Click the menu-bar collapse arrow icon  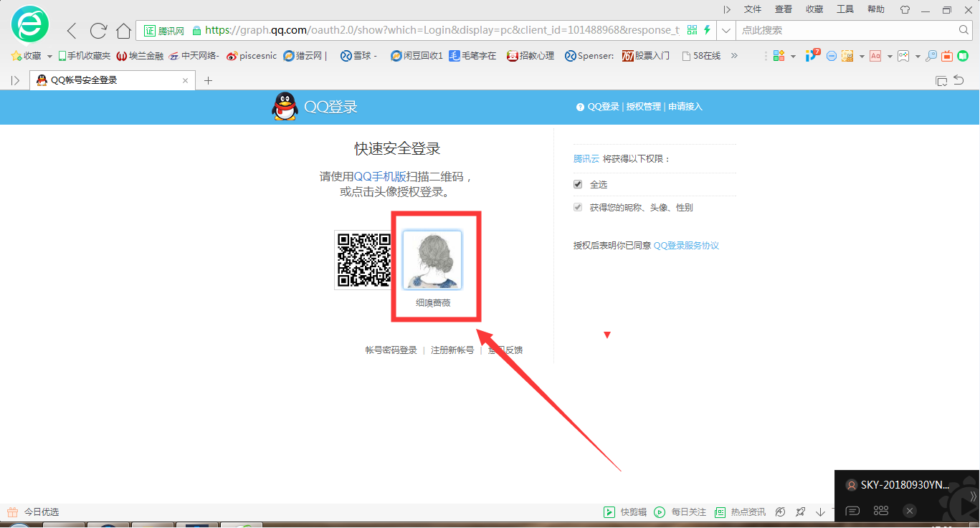click(x=727, y=9)
